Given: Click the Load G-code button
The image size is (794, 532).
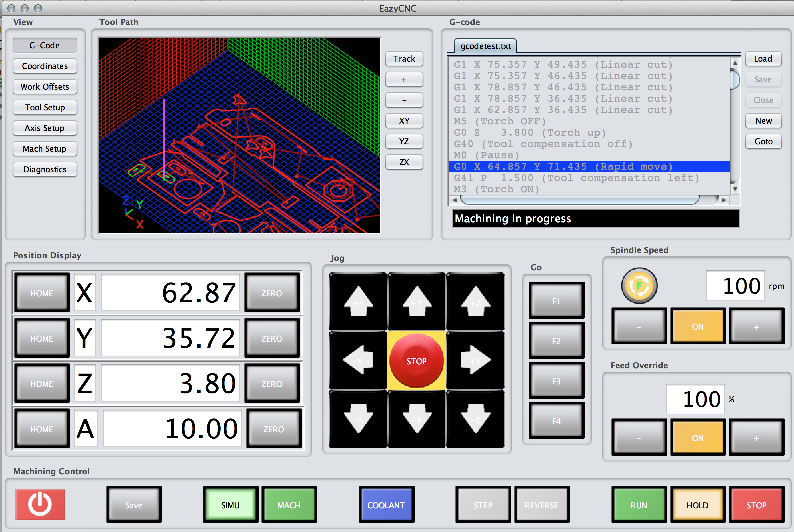Looking at the screenshot, I should 763,59.
